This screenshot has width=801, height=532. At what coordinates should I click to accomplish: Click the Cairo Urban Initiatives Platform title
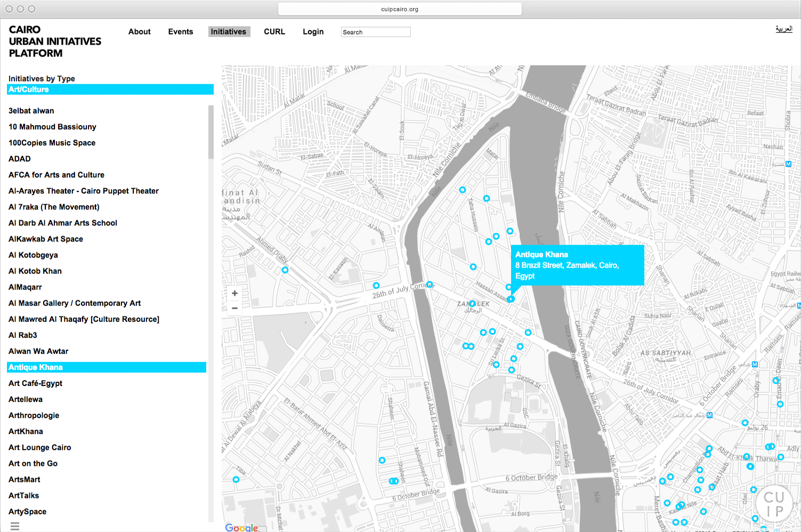[x=55, y=42]
